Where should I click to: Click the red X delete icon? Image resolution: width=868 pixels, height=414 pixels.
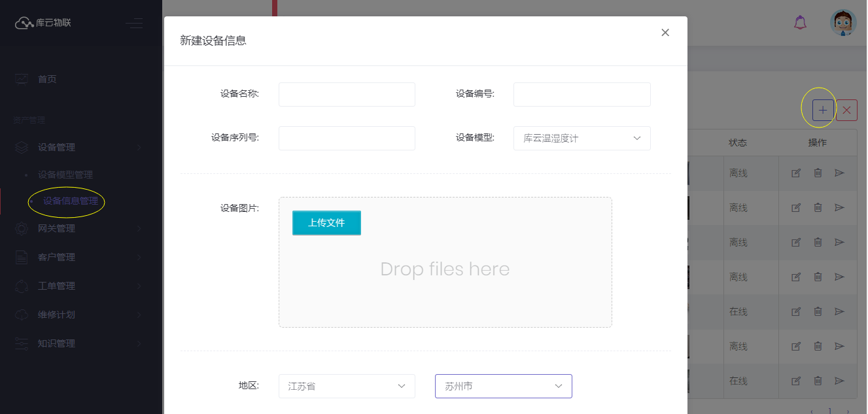click(846, 111)
